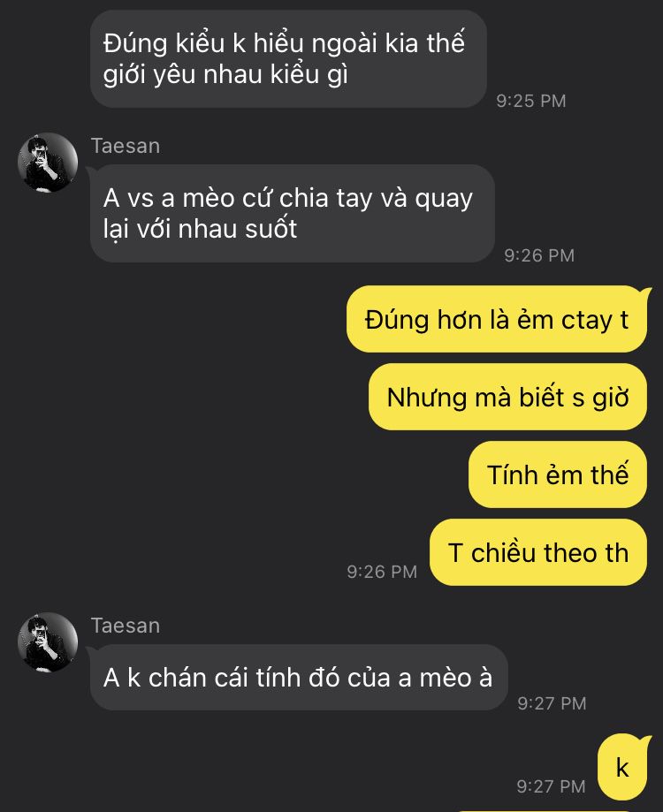The image size is (663, 812).
Task: Tap the message 'Đúng kiểu k hiểu ngoài kia'
Action: pyautogui.click(x=288, y=58)
